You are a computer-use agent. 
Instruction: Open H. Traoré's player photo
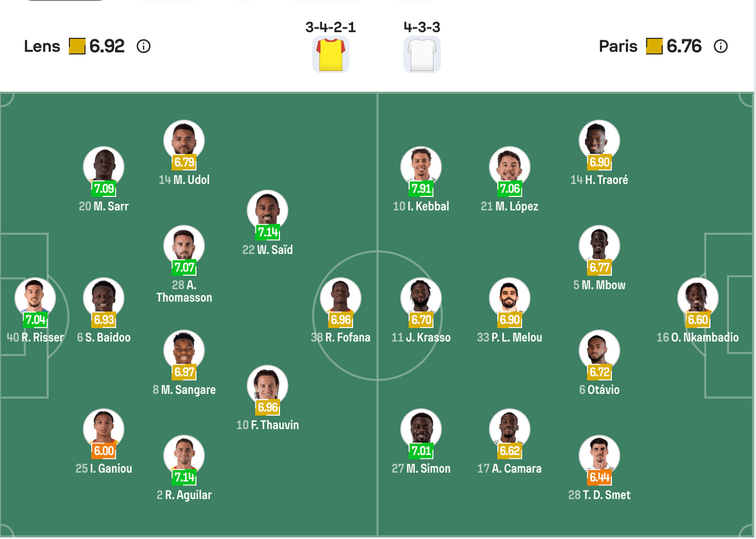pos(599,139)
